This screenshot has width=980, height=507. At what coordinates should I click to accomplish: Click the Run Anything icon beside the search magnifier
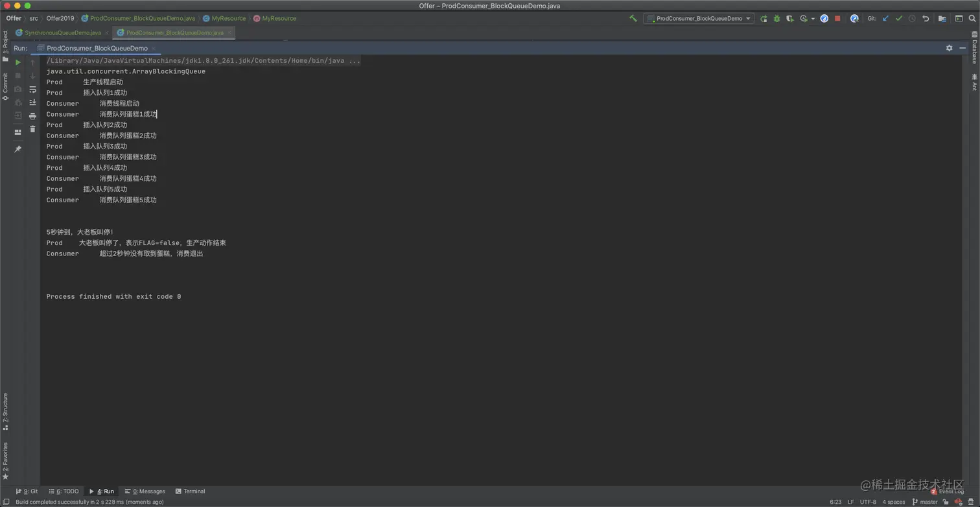coord(959,19)
